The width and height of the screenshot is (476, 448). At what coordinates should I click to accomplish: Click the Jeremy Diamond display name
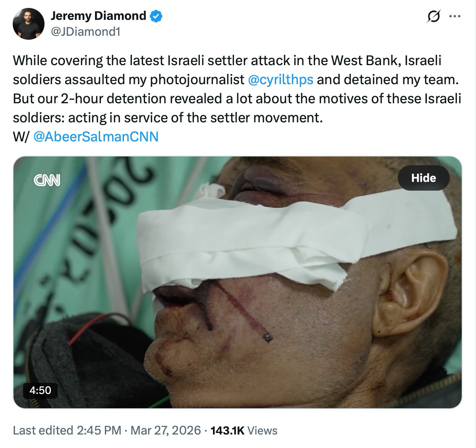[x=98, y=16]
